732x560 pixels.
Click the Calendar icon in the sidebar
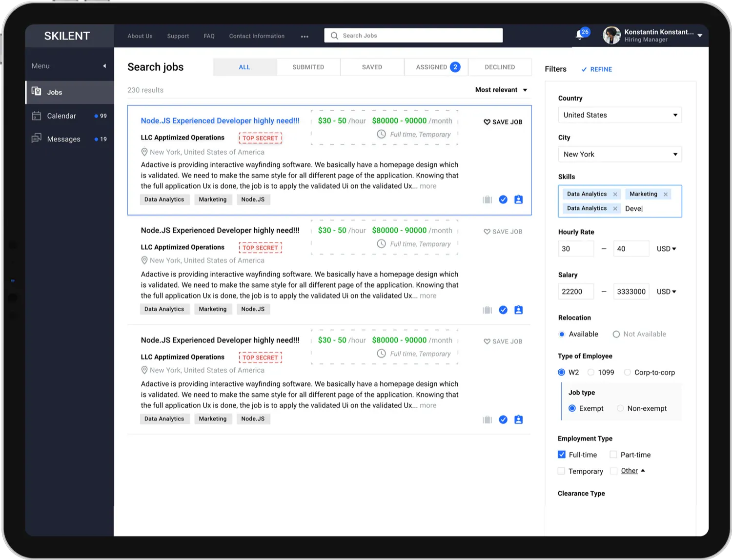pos(36,116)
